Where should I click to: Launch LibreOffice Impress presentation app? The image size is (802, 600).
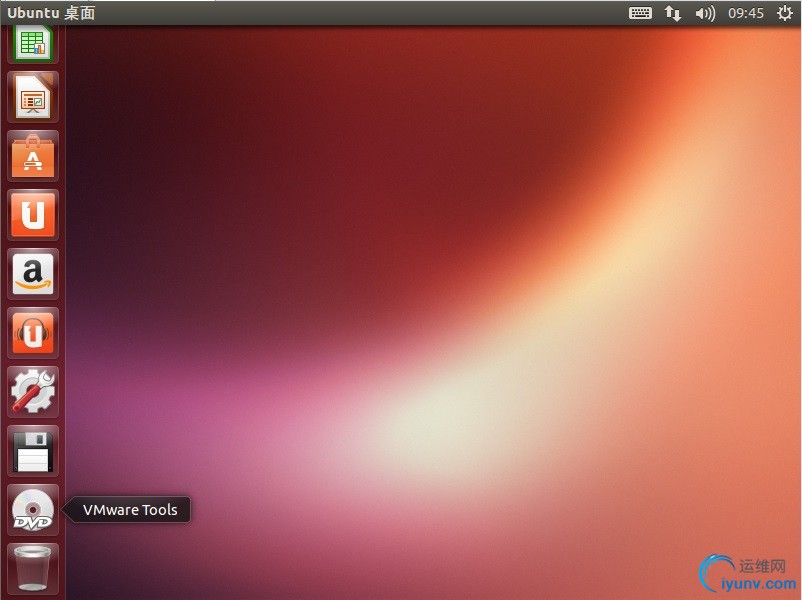[x=33, y=97]
